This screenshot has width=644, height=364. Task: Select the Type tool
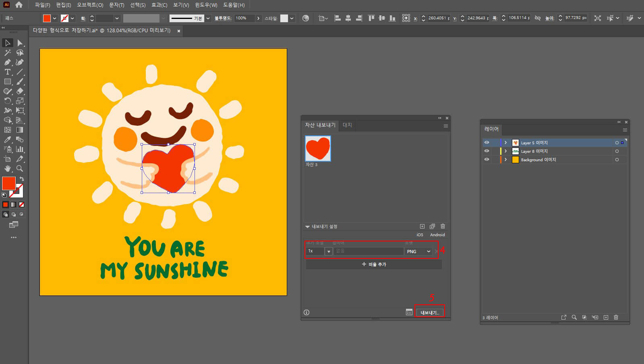[x=7, y=72]
